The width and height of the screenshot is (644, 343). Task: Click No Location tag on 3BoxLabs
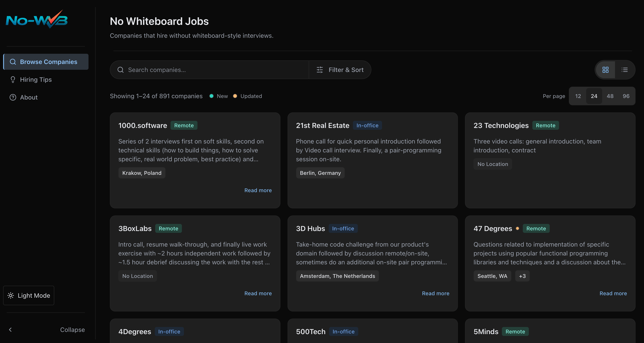(137, 276)
